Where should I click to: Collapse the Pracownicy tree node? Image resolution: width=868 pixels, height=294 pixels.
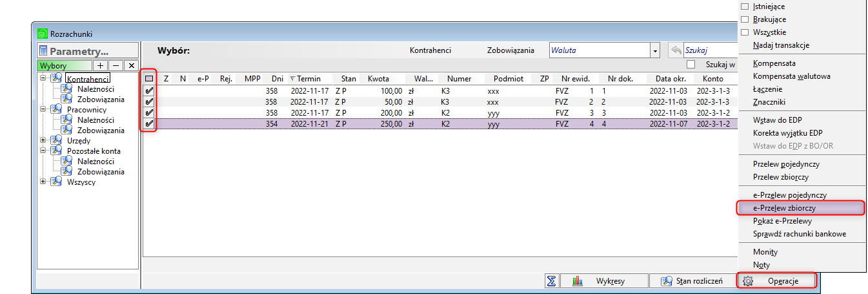coord(43,109)
